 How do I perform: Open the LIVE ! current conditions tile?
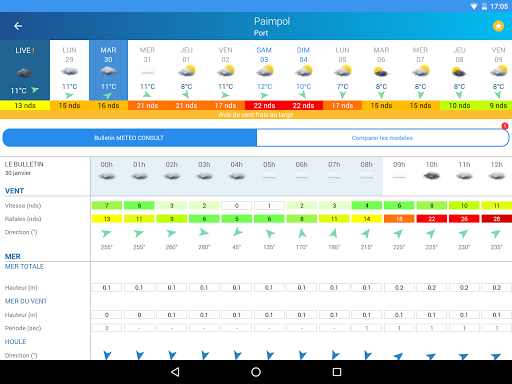pyautogui.click(x=25, y=70)
